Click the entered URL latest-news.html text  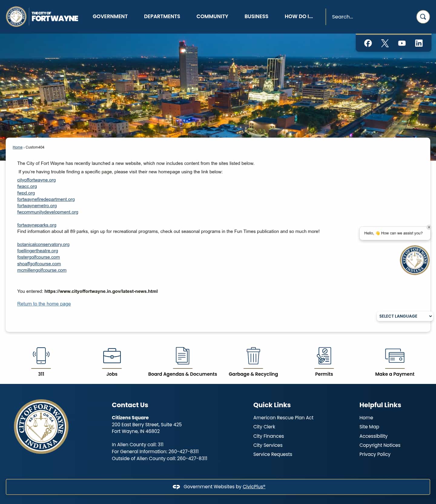101,291
